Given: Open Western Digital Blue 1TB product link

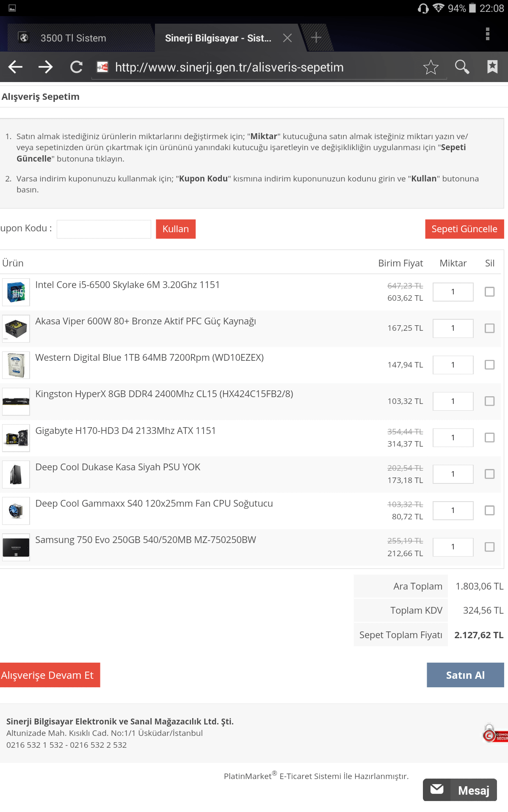Looking at the screenshot, I should coord(149,358).
